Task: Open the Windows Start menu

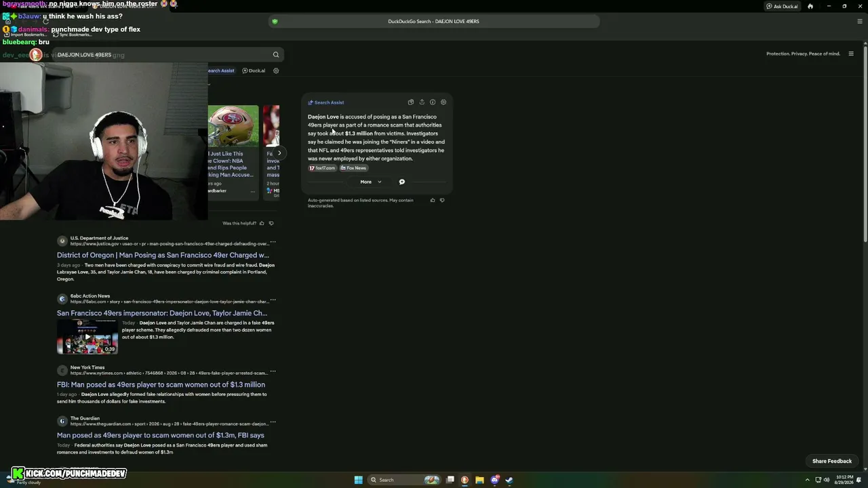Action: click(x=358, y=480)
